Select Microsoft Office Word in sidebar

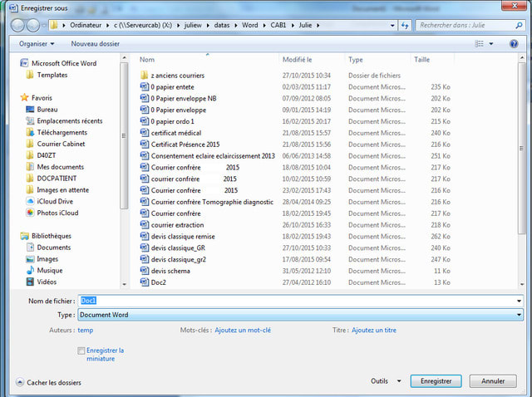[66, 62]
